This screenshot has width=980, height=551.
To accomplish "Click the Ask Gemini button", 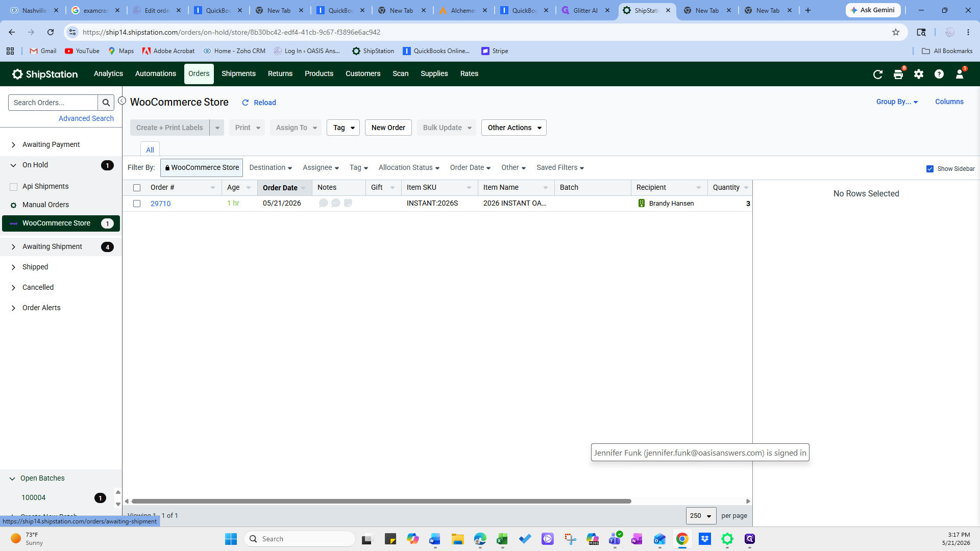I will (x=873, y=10).
